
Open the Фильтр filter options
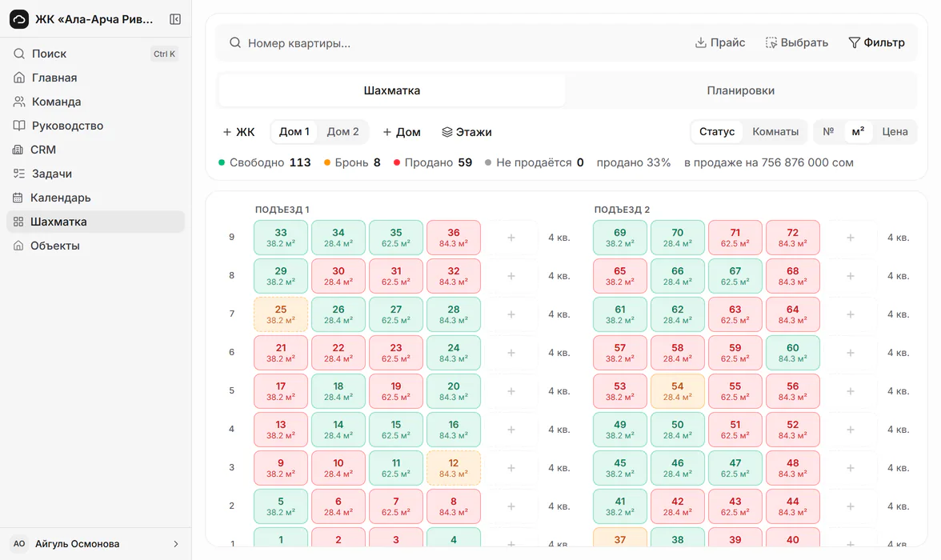[x=877, y=42]
